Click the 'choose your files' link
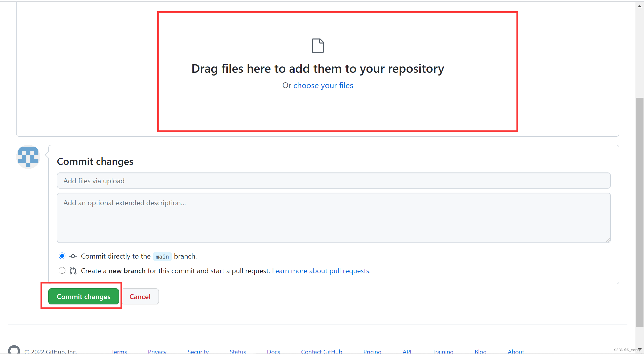 (323, 85)
